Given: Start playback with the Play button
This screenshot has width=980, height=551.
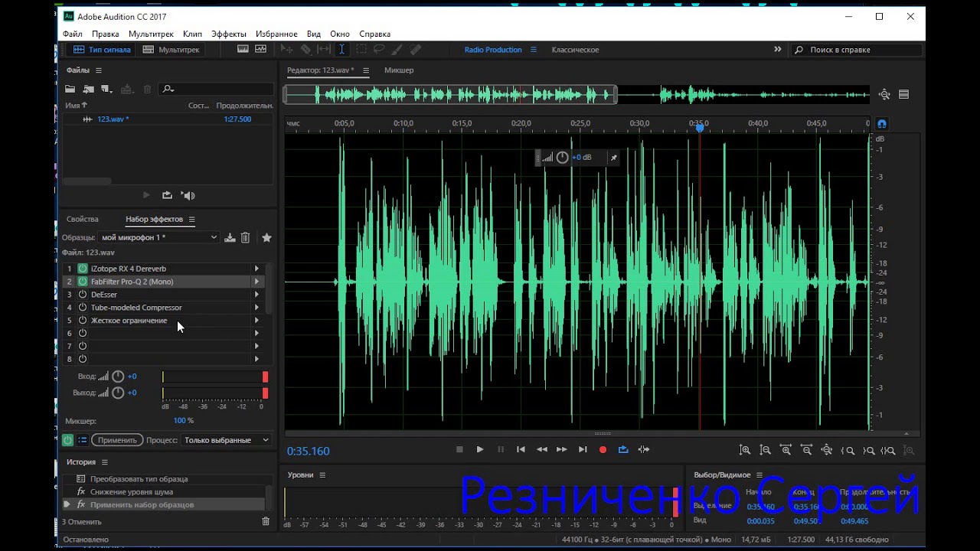Looking at the screenshot, I should 480,450.
